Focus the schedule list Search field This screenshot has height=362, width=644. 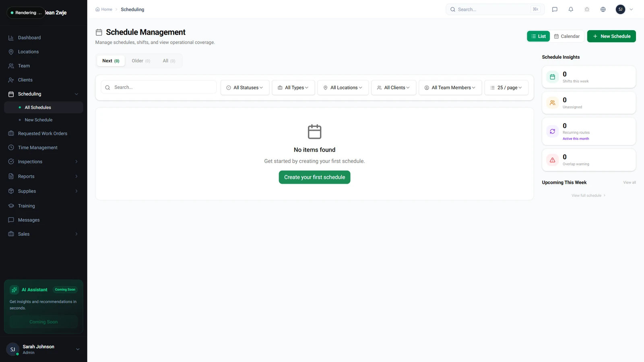[159, 87]
